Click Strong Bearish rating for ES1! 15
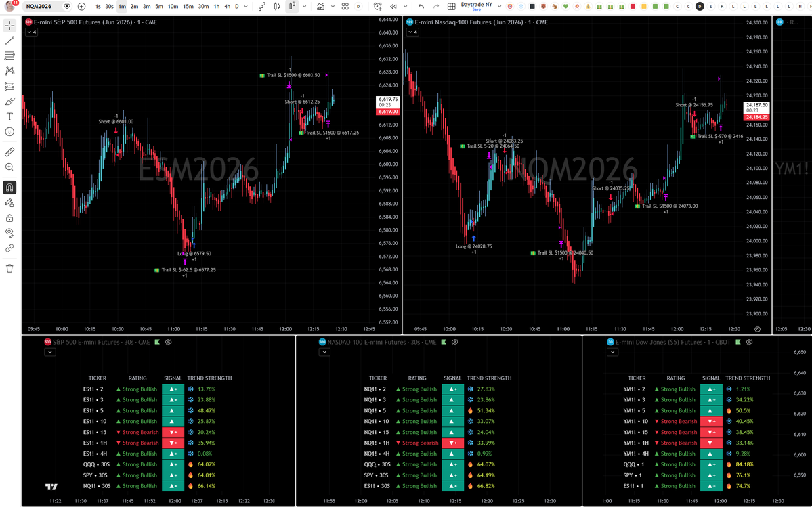Image resolution: width=812 pixels, height=507 pixels. pyautogui.click(x=137, y=432)
